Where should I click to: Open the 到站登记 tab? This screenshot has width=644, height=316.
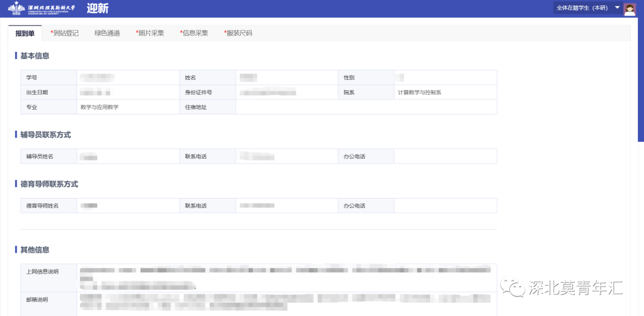[x=64, y=33]
